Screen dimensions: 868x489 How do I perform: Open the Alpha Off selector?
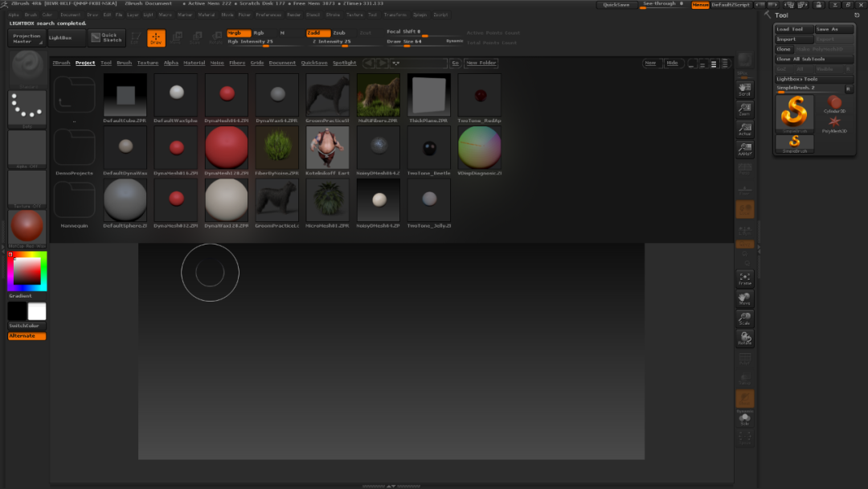click(x=27, y=149)
